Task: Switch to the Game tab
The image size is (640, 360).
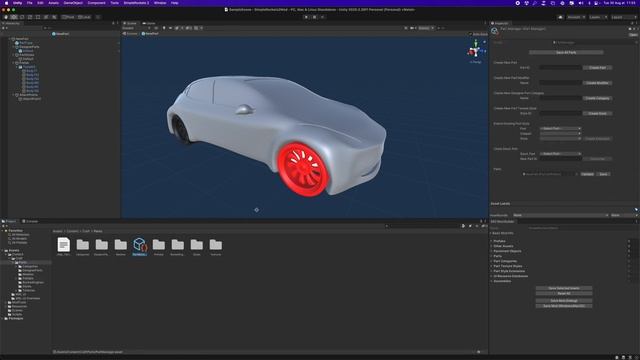Action: click(x=149, y=23)
